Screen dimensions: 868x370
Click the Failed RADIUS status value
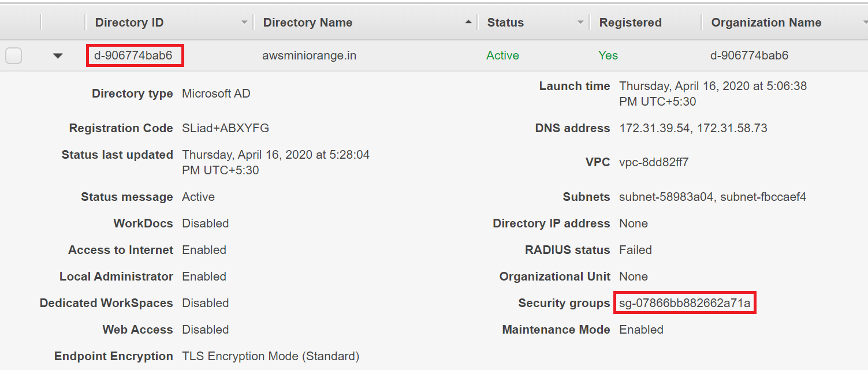click(635, 249)
